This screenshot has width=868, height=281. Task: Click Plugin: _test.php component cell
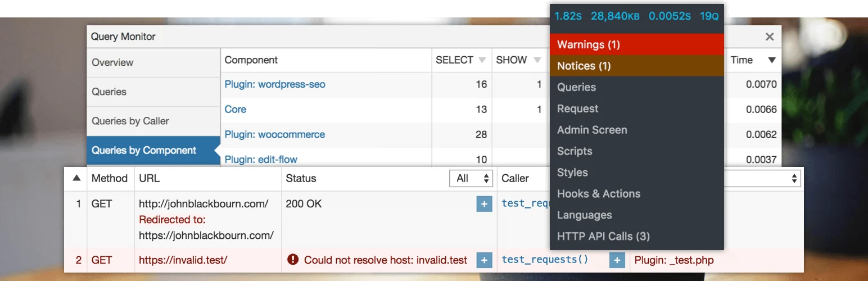tap(674, 260)
